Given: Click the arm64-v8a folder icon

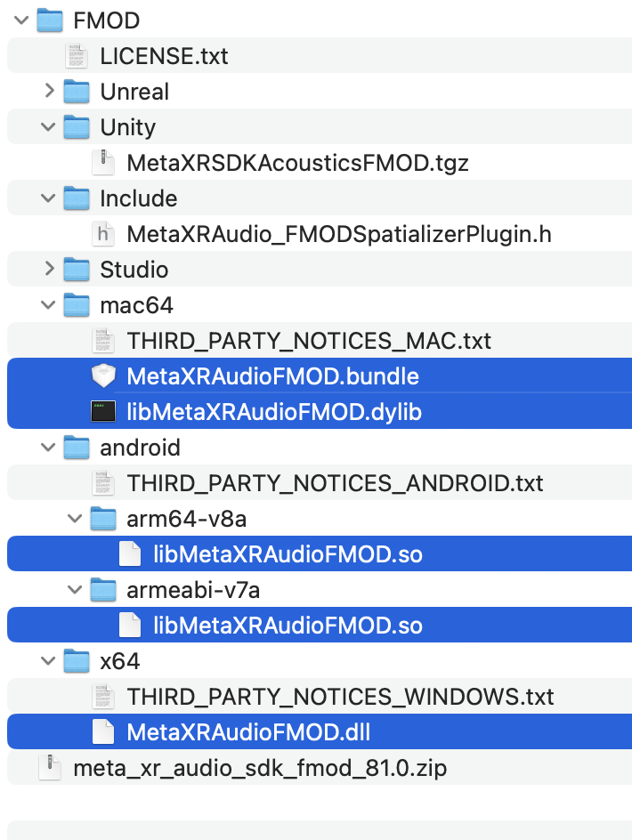Looking at the screenshot, I should coord(104,519).
